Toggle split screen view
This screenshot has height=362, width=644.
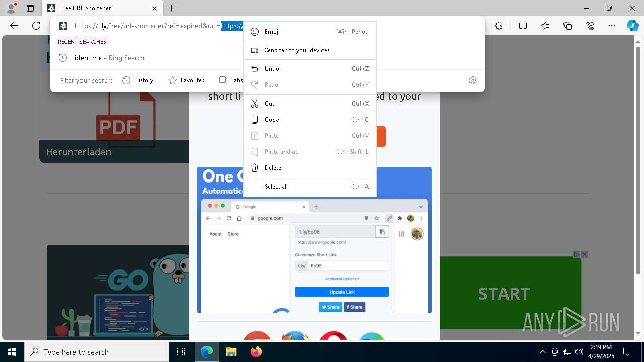(x=523, y=26)
